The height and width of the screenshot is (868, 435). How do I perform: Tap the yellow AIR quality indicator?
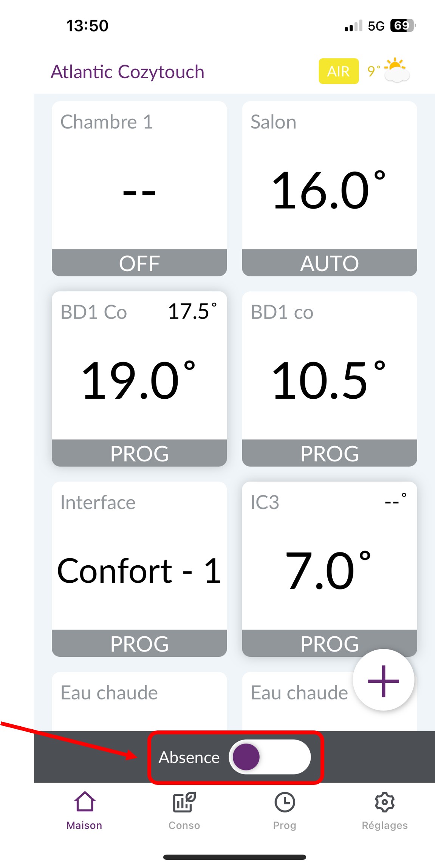[338, 71]
